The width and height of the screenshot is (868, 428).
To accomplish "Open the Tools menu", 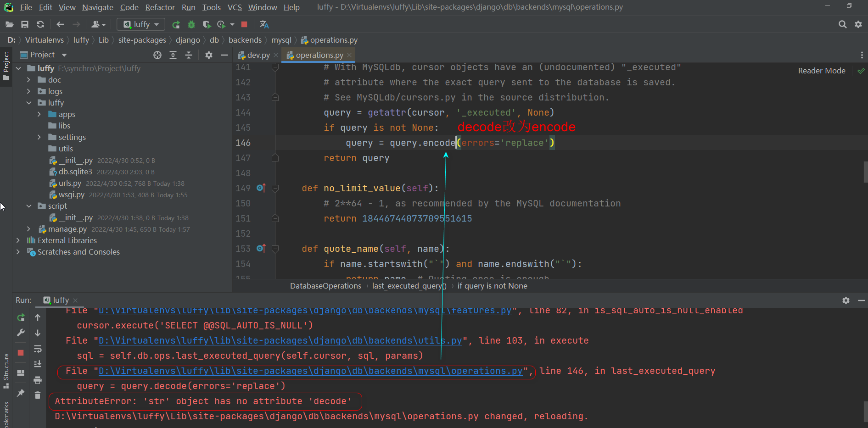I will 211,7.
